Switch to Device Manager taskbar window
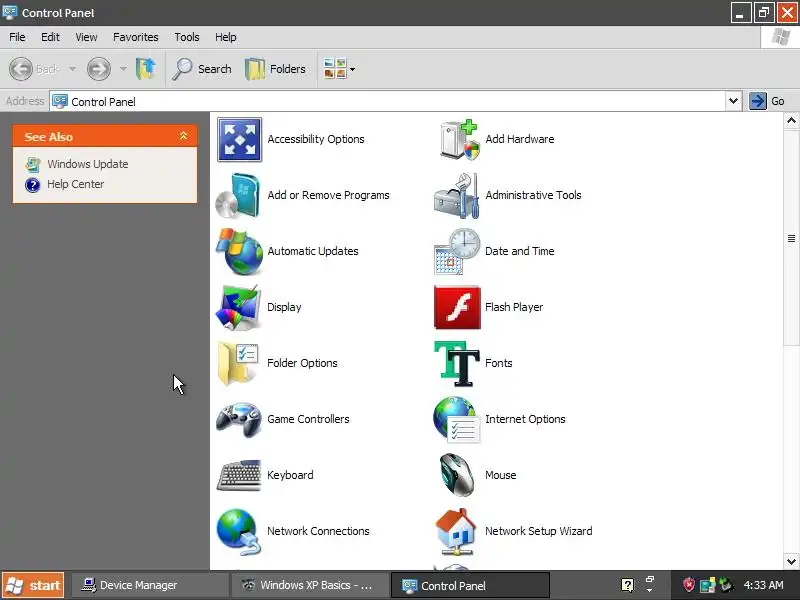 coord(150,585)
